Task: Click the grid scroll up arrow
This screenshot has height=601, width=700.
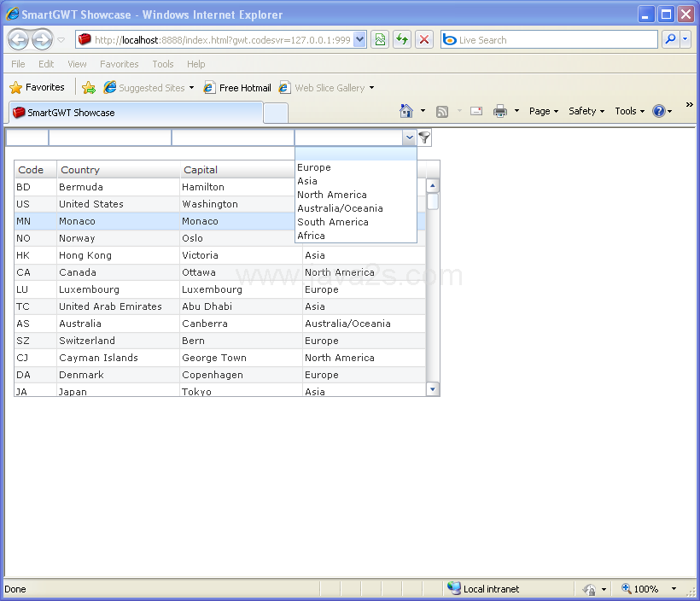Action: tap(432, 185)
